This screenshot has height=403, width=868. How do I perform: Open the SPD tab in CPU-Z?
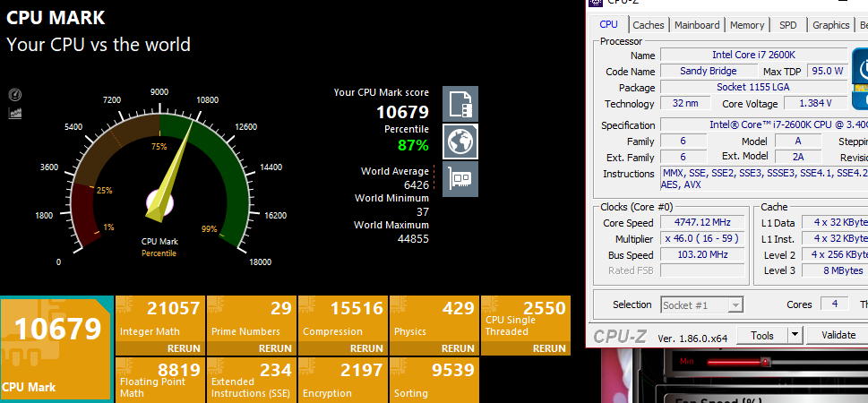point(787,25)
